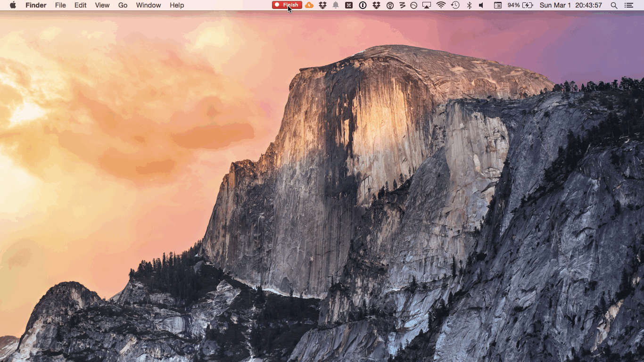Open Notification Center

coord(630,5)
